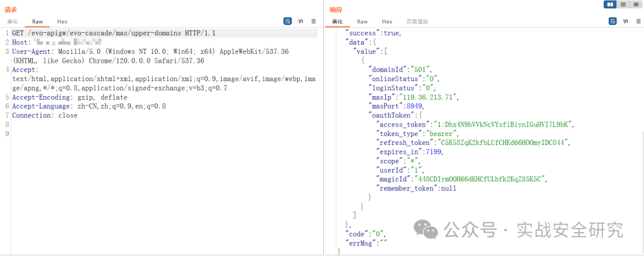The width and height of the screenshot is (644, 256).
Task: Click the "remember_token":null line
Action: 416,188
